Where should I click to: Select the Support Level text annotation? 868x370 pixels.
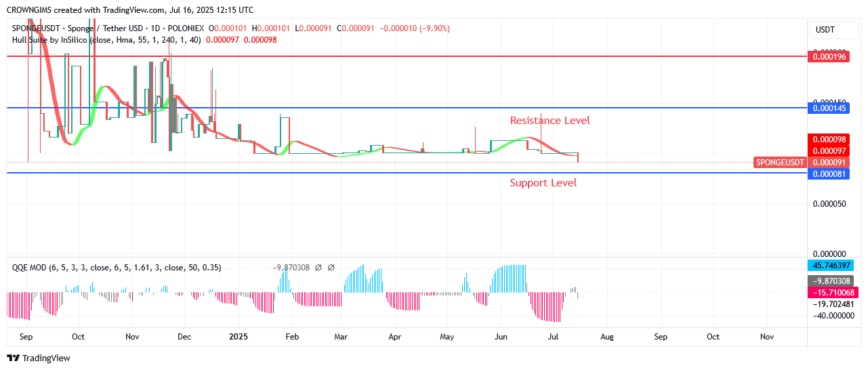click(x=543, y=183)
